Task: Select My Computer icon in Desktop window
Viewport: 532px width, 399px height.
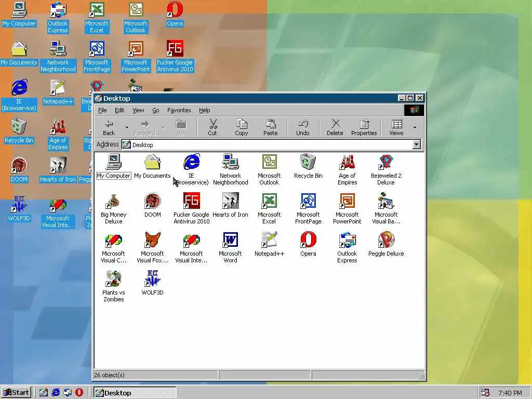Action: (x=114, y=166)
